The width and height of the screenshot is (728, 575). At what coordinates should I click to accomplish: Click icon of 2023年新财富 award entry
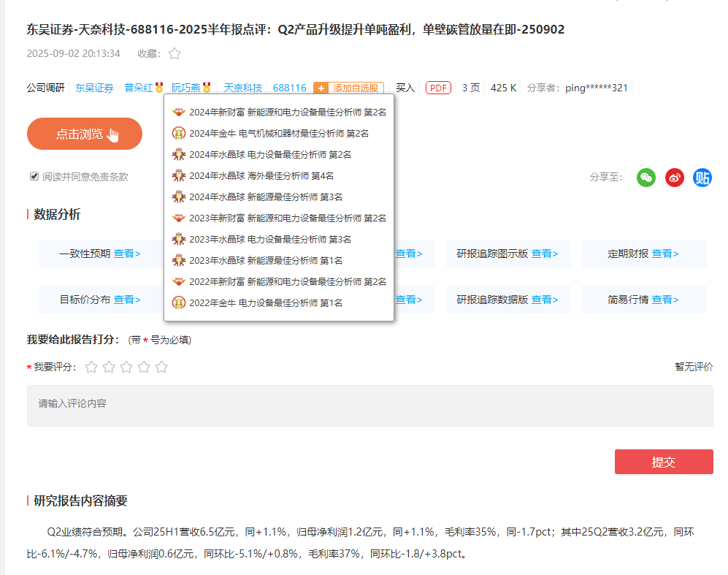point(179,218)
